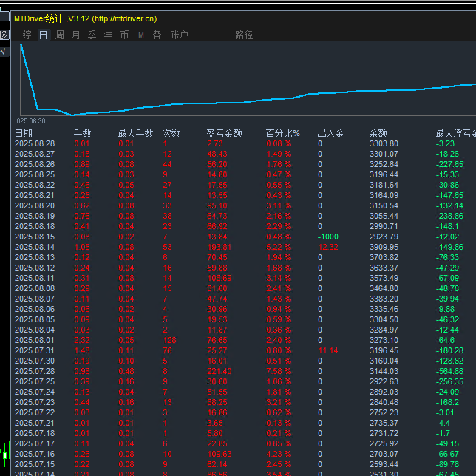Click the 盈亏金额 column header
This screenshot has height=476, width=476.
(x=225, y=133)
